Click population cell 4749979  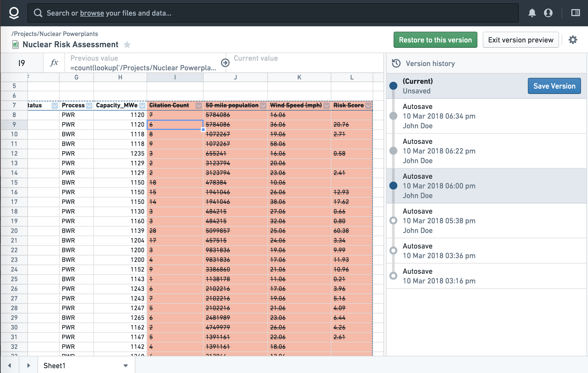[x=235, y=327]
